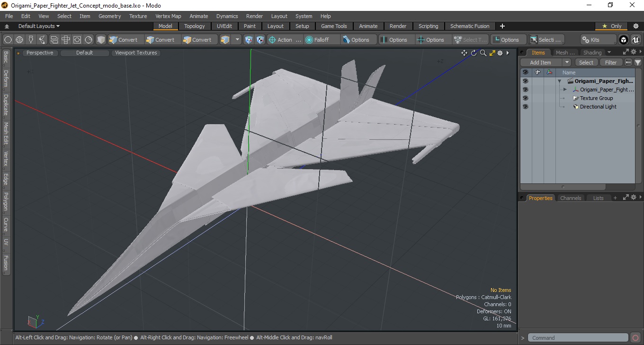Viewport: 644px width, 345px height.
Task: Click the globe mesh primitive icon
Action: click(19, 40)
